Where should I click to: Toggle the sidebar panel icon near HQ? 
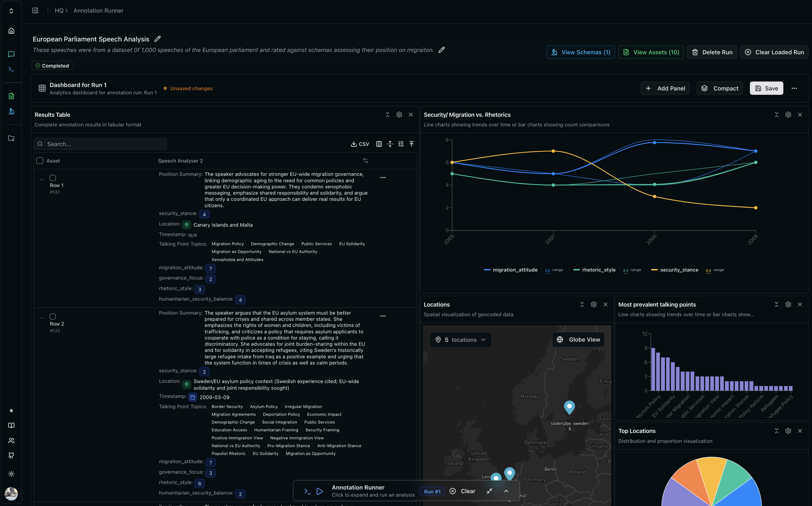coord(35,11)
